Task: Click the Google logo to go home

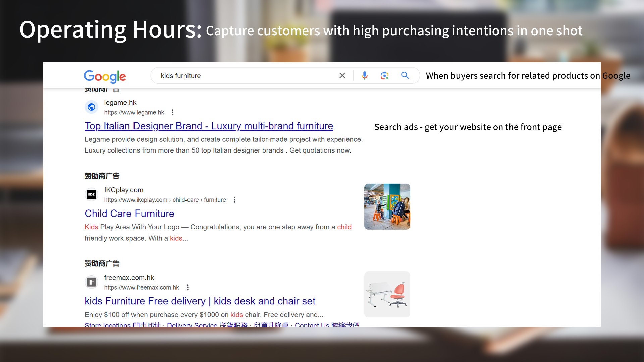Action: coord(104,77)
